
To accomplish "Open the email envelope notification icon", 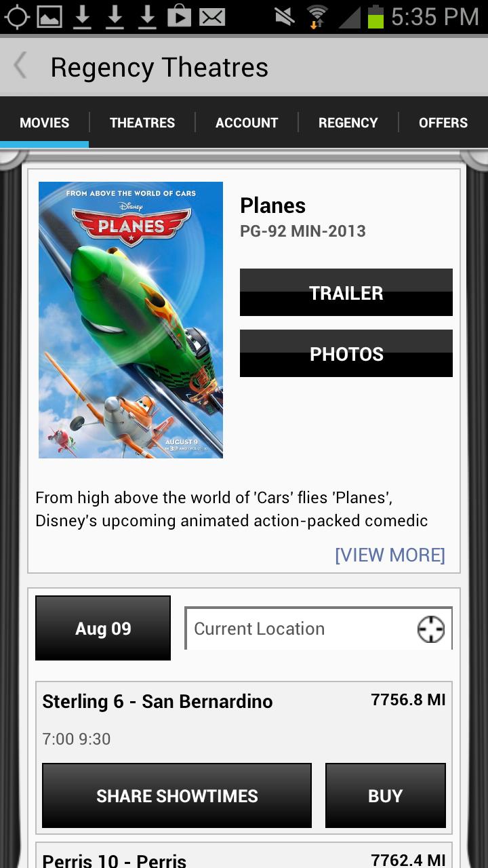I will pyautogui.click(x=212, y=16).
